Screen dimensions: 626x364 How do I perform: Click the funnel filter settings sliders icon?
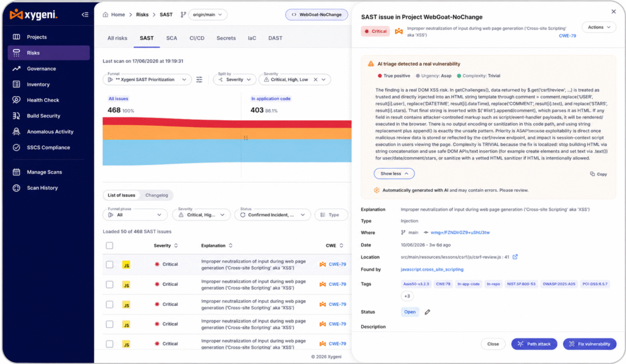(x=199, y=80)
